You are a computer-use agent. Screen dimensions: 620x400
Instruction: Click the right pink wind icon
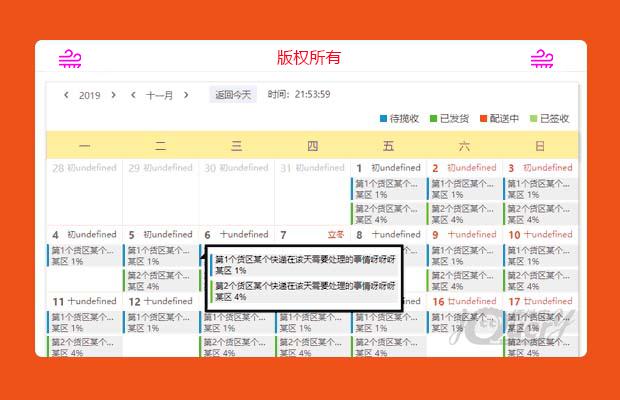[542, 59]
